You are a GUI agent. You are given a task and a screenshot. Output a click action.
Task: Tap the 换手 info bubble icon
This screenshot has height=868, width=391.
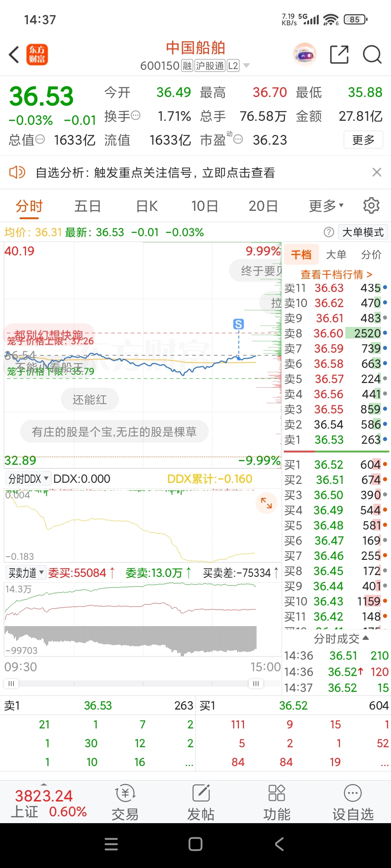pos(135,116)
